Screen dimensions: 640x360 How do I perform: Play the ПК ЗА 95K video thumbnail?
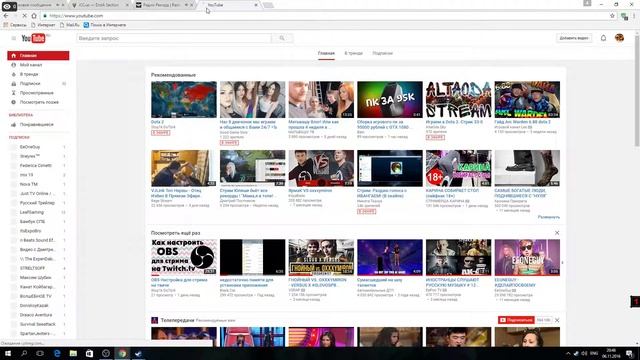coord(390,100)
